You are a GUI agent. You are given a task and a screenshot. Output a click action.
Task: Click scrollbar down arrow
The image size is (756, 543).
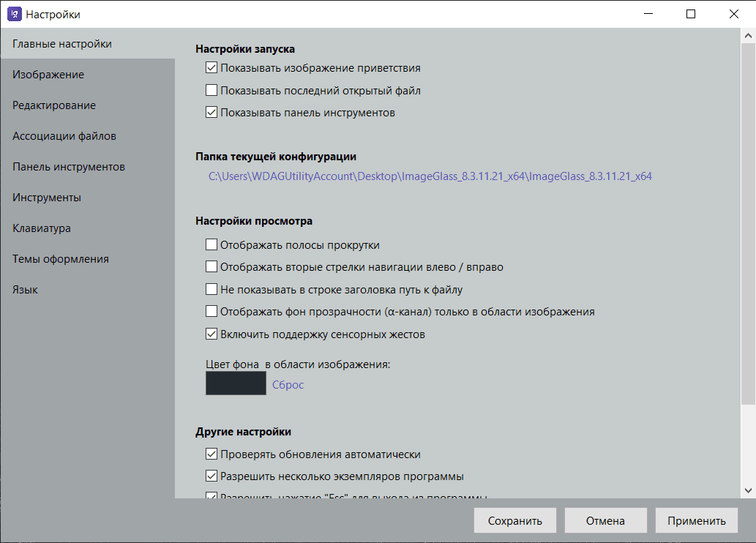[749, 490]
